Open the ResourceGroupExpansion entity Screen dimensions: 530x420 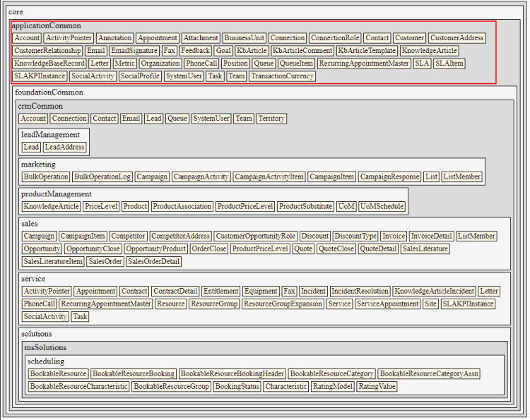tap(282, 304)
